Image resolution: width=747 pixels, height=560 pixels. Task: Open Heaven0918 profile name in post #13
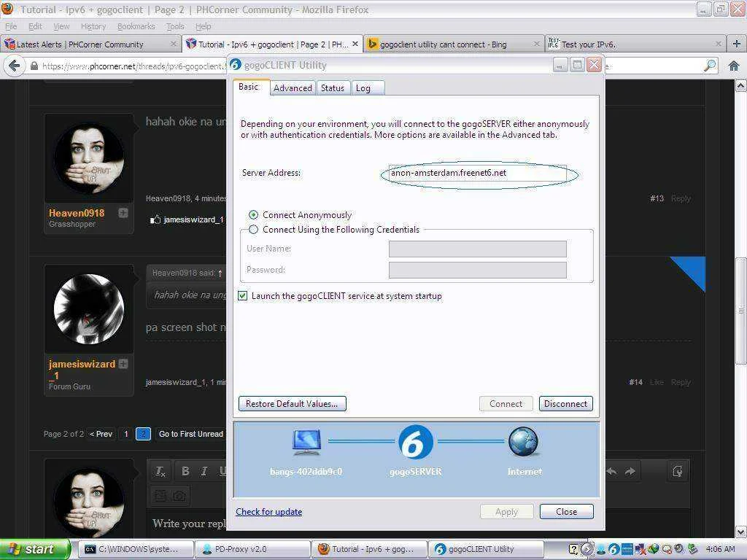pos(77,213)
